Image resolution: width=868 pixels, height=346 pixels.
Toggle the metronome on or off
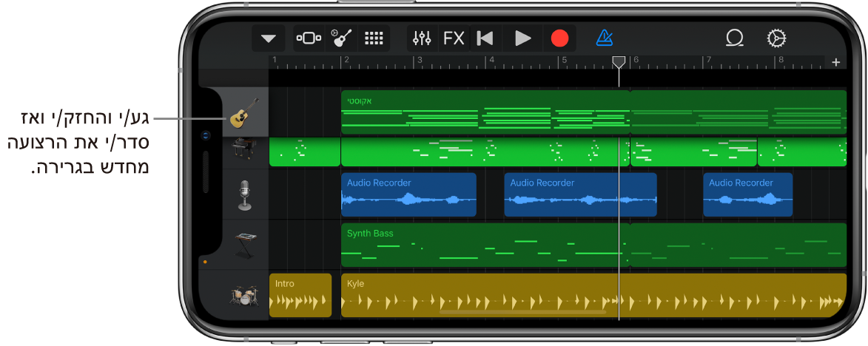604,38
